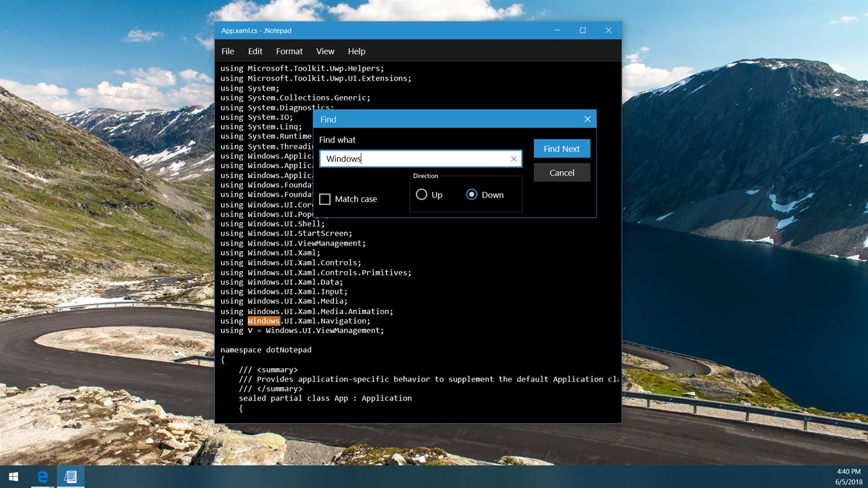Clear the Find what text using the X icon
Screen dimensions: 868x488
coord(514,159)
